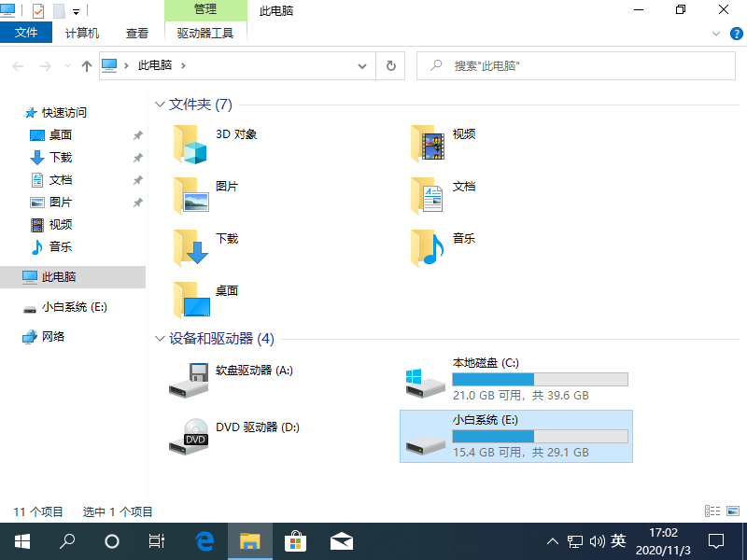Click the Properties icon in quick access toolbar

(x=38, y=9)
